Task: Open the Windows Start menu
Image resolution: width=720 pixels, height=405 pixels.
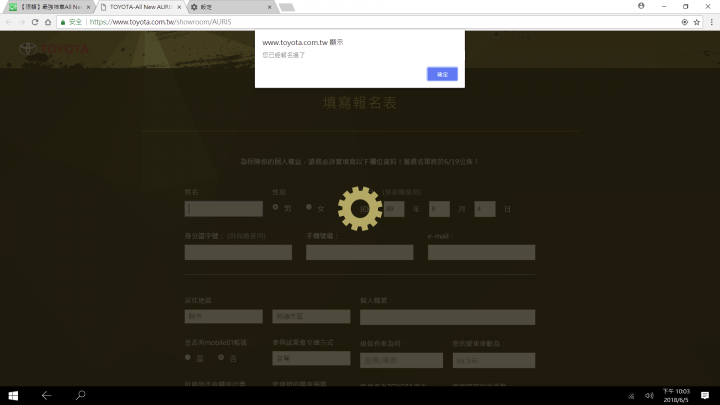Action: point(13,395)
